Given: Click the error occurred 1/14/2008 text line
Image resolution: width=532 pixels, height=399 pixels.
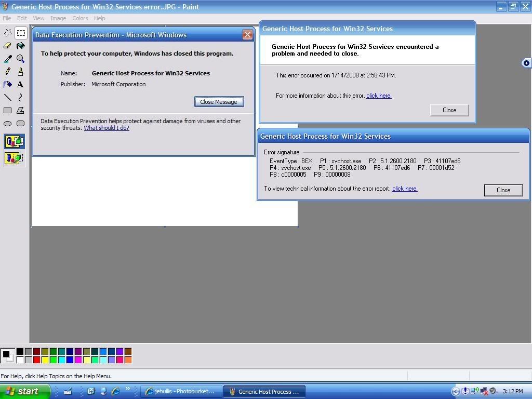Looking at the screenshot, I should (x=336, y=75).
